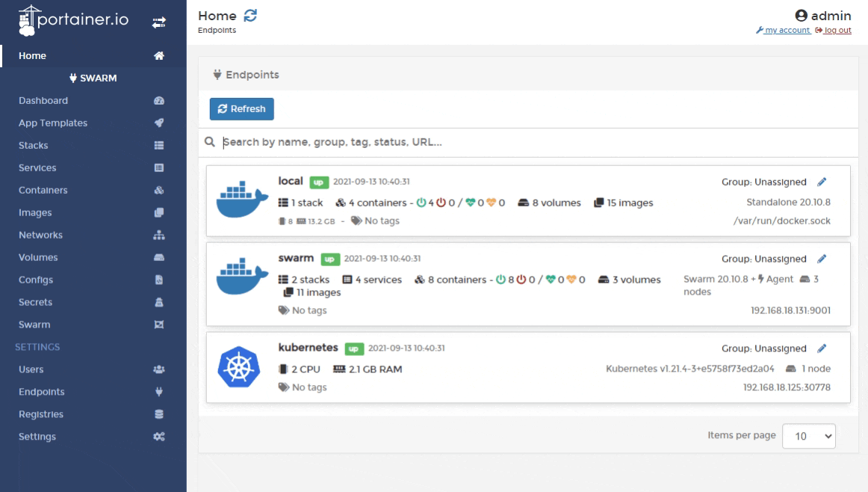Go to Stacks in the sidebar
868x492 pixels.
[34, 146]
